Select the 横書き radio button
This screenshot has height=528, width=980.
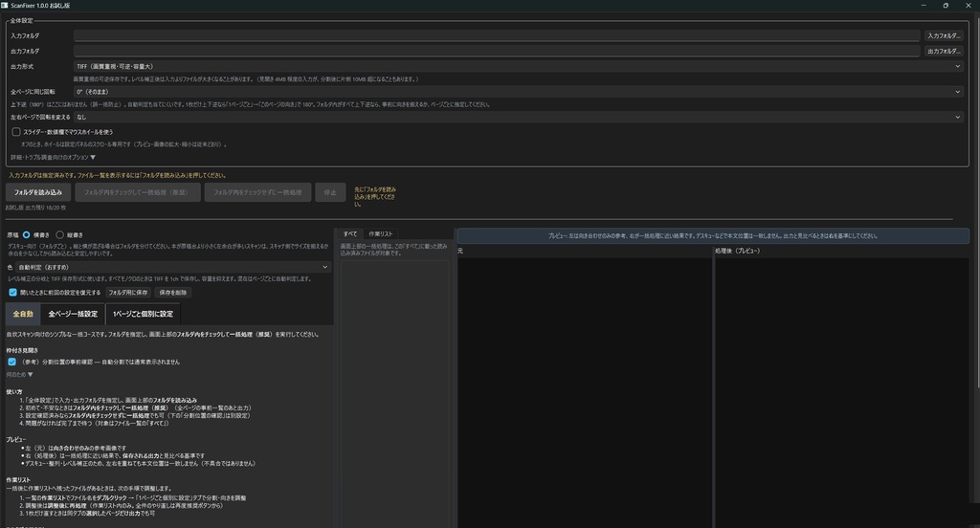coord(26,235)
